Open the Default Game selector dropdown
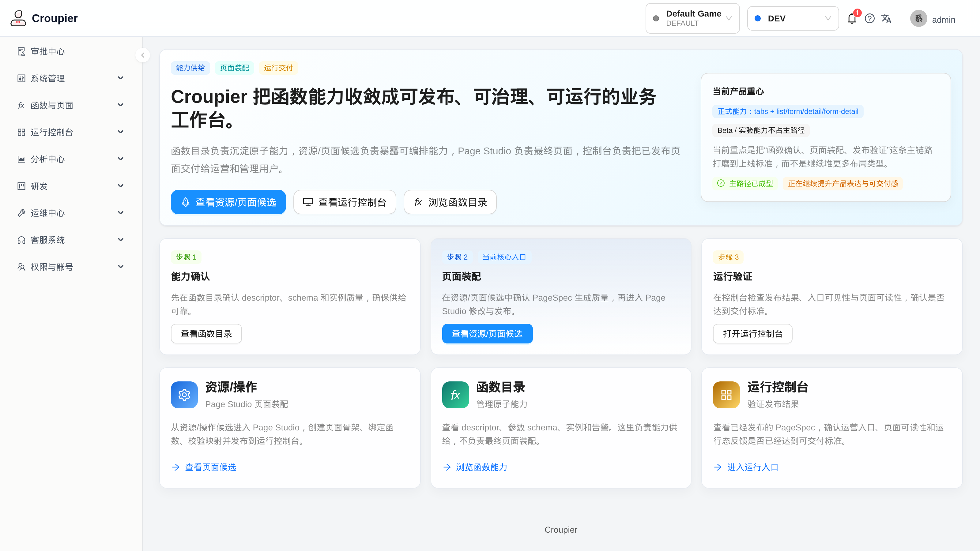 point(692,18)
